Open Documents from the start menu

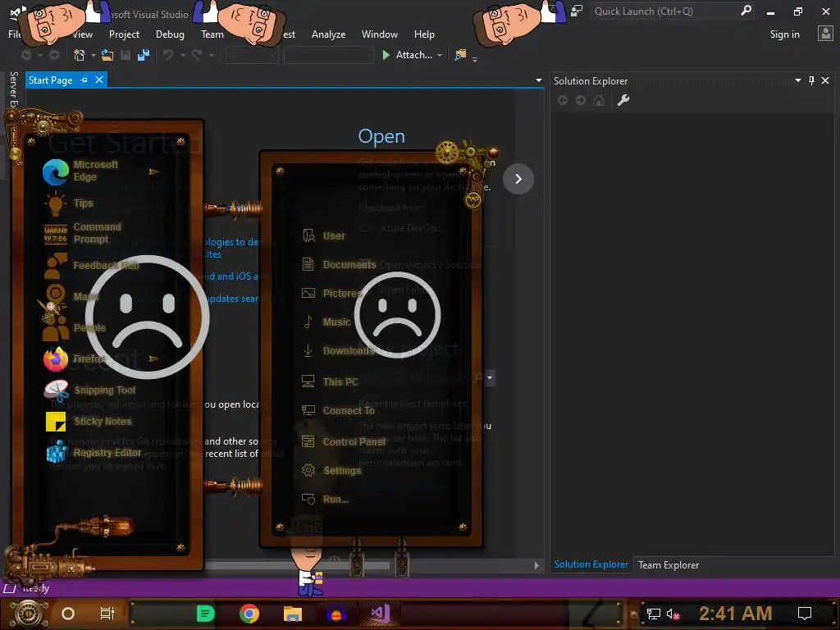click(339, 265)
